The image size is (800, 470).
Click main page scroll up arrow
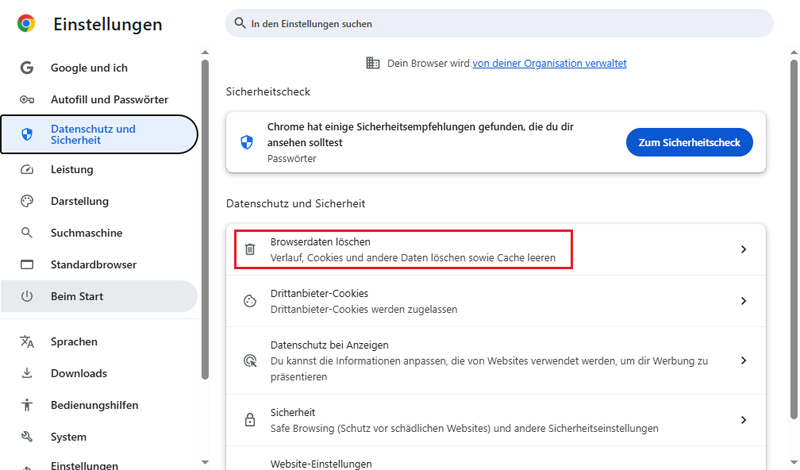794,53
